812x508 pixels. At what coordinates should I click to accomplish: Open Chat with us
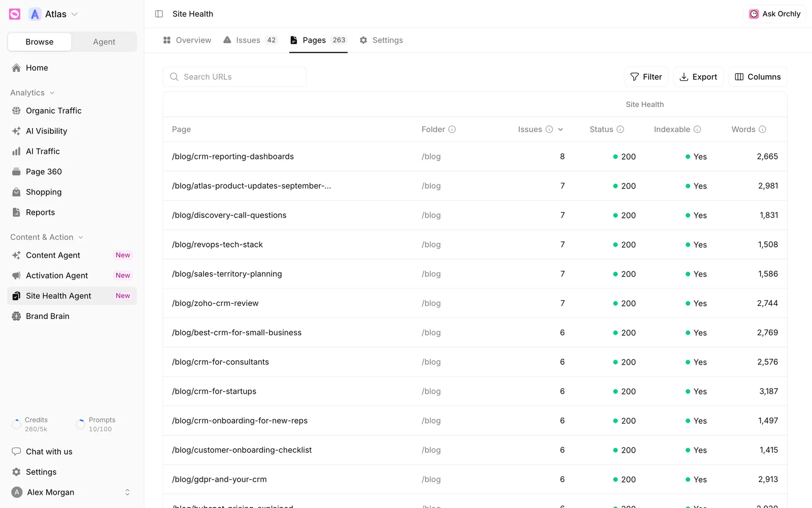72,452
